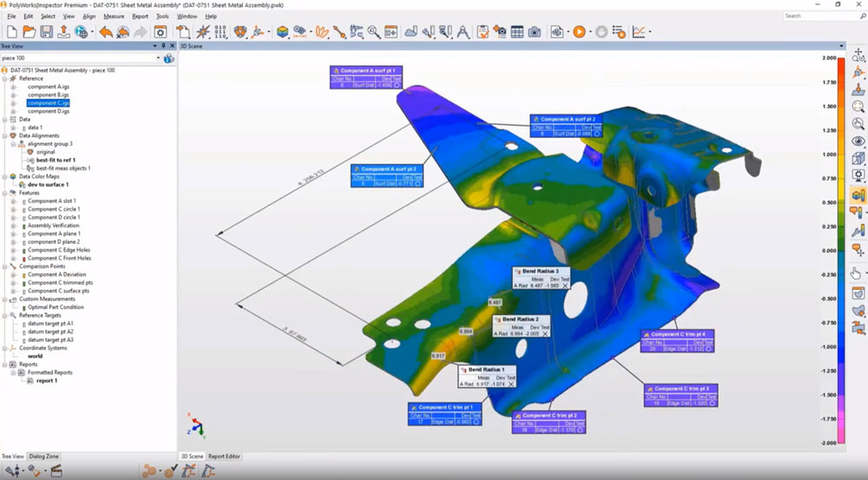868x480 pixels.
Task: Open the Report menu
Action: (x=140, y=16)
